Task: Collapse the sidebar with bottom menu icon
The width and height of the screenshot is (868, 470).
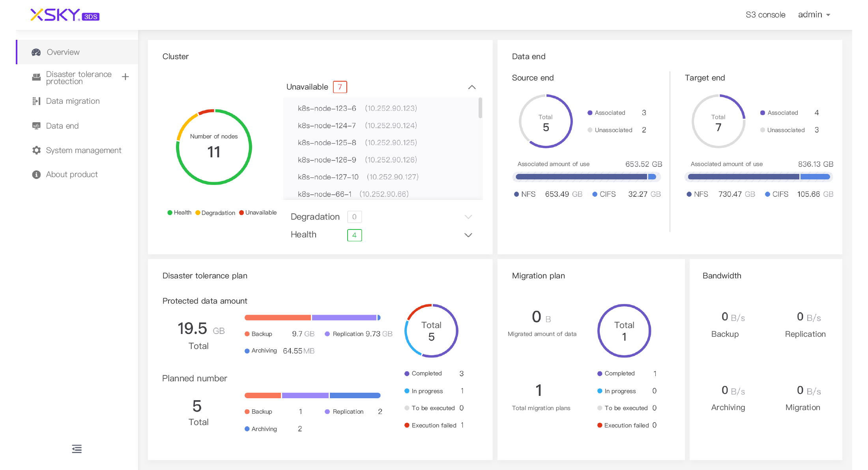Action: tap(77, 449)
